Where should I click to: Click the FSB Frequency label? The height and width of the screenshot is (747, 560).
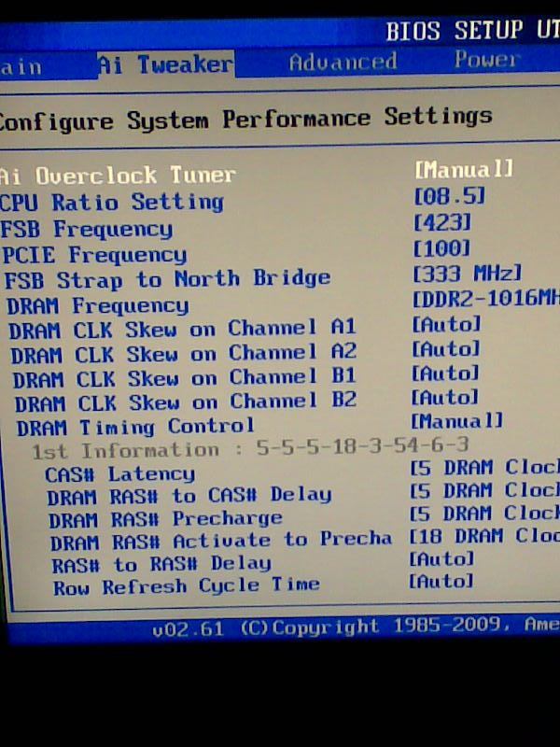click(x=87, y=230)
